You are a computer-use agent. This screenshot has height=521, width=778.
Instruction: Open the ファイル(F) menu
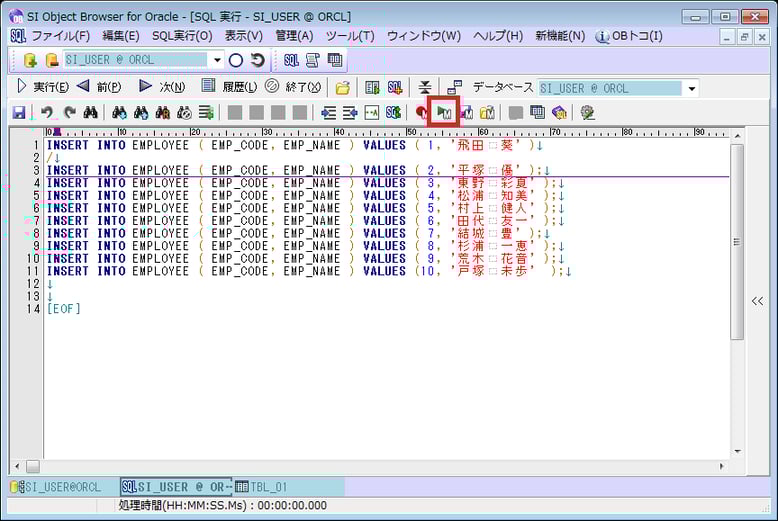(x=60, y=36)
